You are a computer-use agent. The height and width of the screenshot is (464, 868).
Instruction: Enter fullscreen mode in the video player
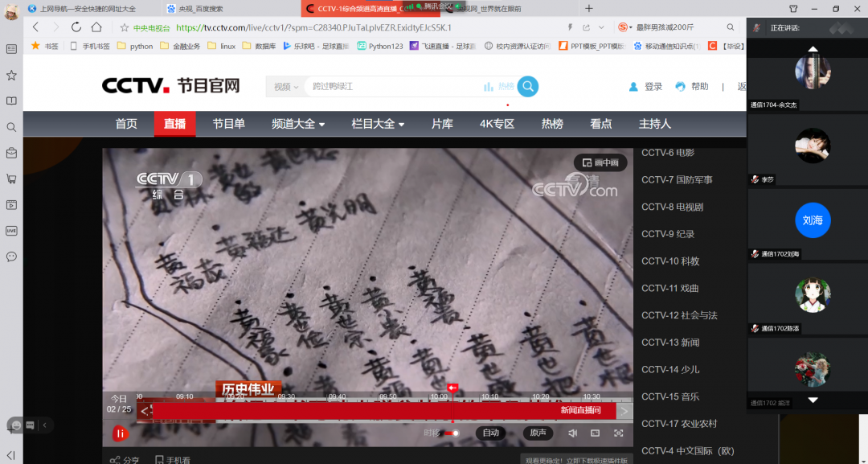(618, 433)
